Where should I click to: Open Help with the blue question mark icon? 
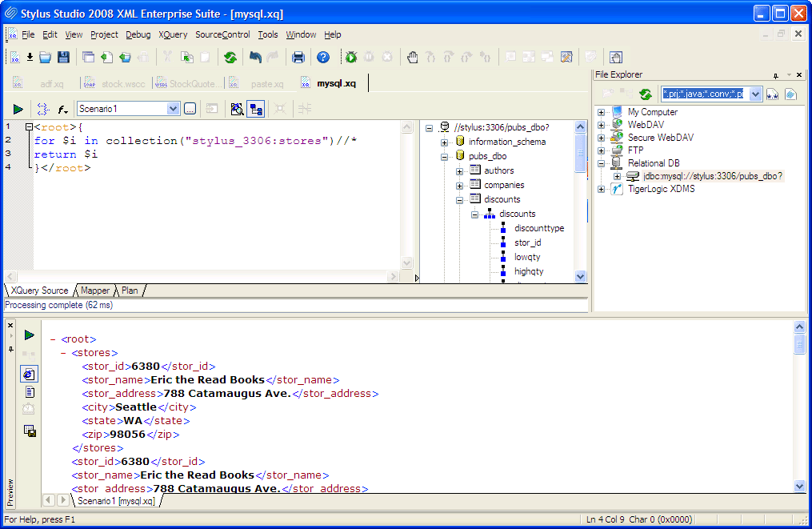[323, 57]
